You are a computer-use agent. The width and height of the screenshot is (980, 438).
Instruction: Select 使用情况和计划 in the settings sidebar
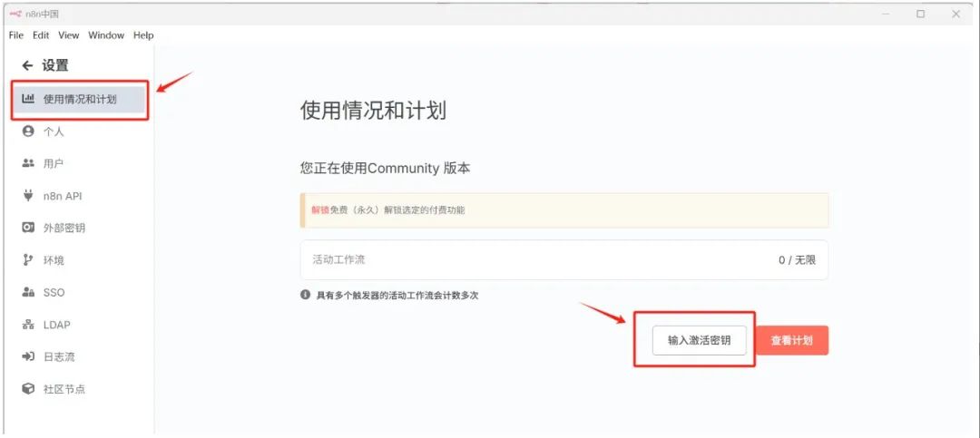click(80, 99)
